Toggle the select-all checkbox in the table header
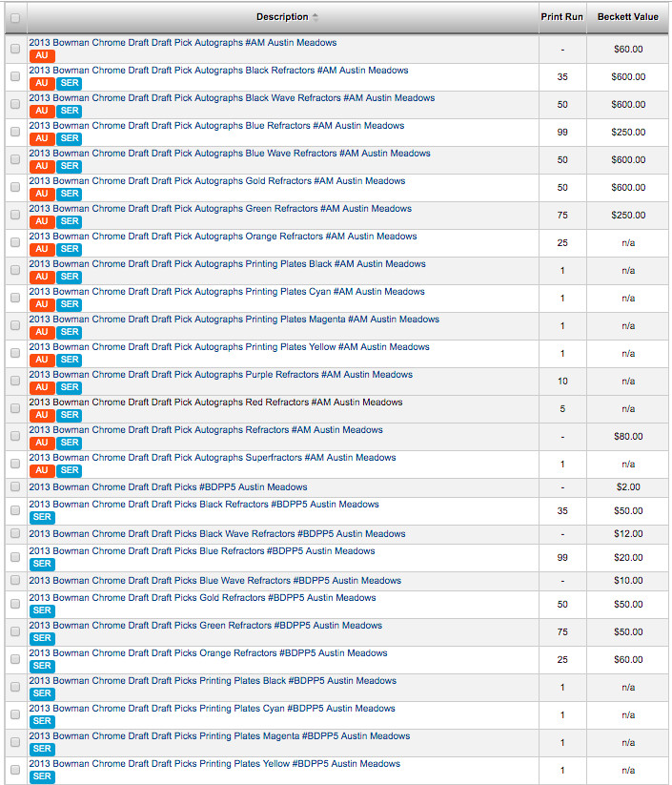Image resolution: width=672 pixels, height=785 pixels. (x=15, y=18)
